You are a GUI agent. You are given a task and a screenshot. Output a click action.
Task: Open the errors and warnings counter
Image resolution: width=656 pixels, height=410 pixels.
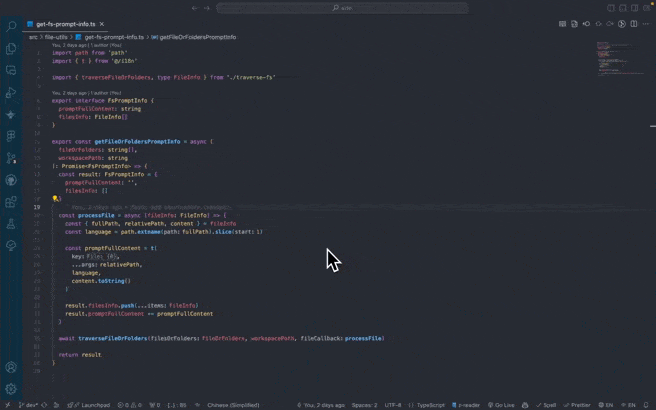pos(130,405)
